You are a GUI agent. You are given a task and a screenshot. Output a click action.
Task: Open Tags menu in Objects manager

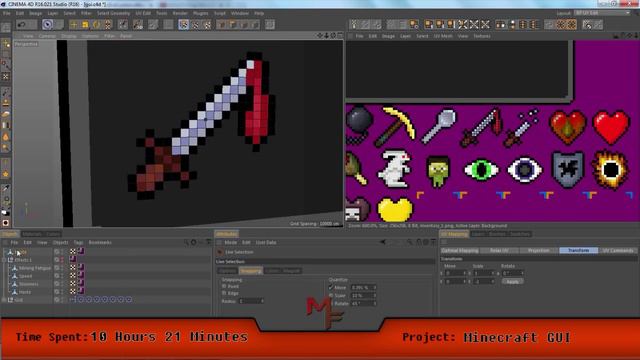[x=78, y=242]
